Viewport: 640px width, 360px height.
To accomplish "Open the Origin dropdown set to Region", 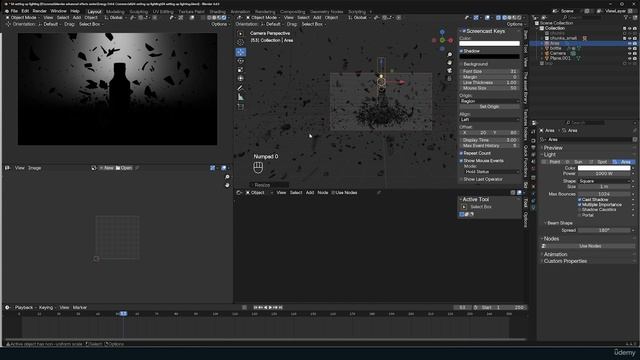I will pyautogui.click(x=489, y=101).
